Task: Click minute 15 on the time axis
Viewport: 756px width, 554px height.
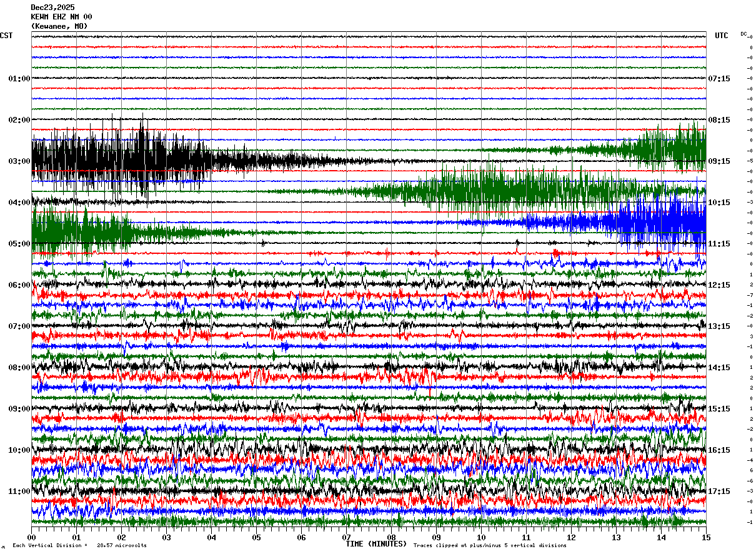Action: (x=706, y=537)
